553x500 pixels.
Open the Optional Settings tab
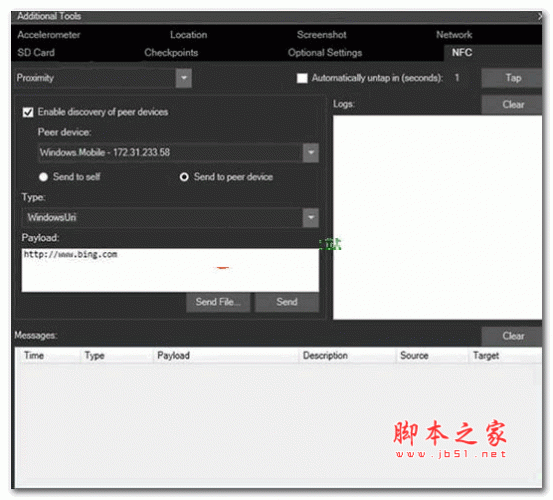[325, 53]
